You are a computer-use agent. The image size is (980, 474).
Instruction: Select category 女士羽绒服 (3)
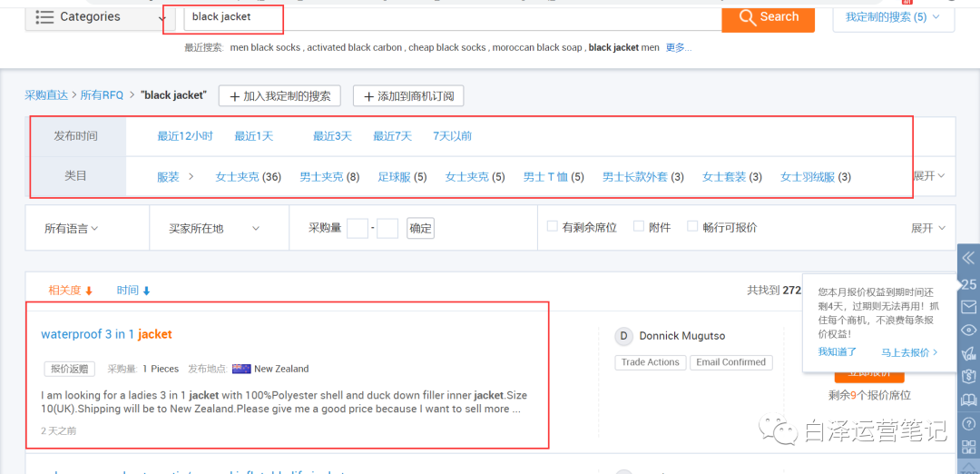pos(816,177)
